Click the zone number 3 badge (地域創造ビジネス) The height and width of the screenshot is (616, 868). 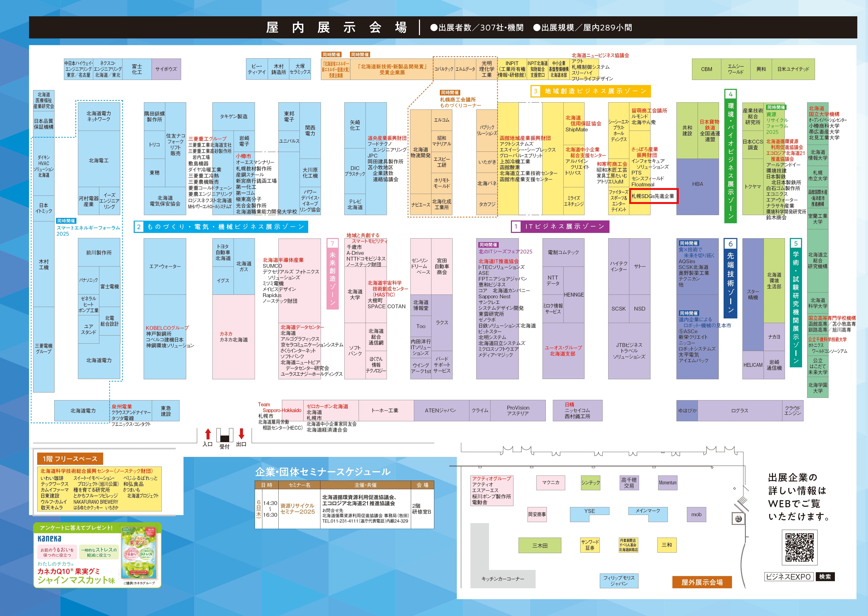point(536,91)
